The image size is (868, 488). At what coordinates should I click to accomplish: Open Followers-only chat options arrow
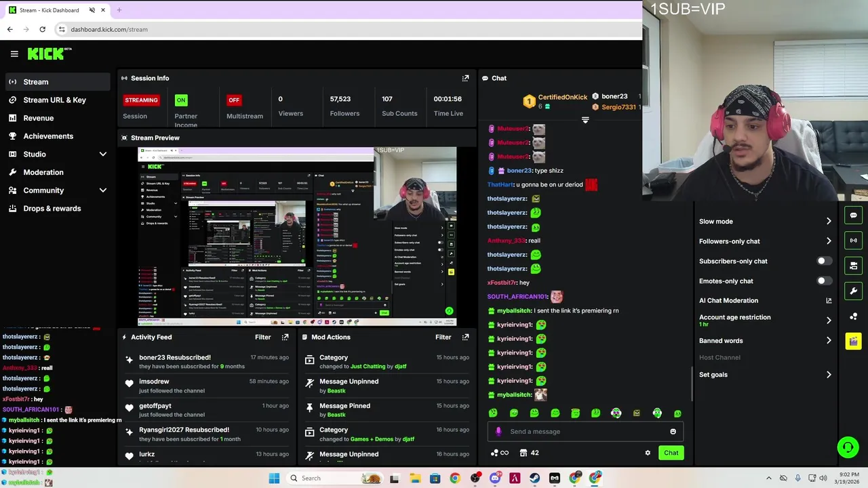[x=829, y=241]
